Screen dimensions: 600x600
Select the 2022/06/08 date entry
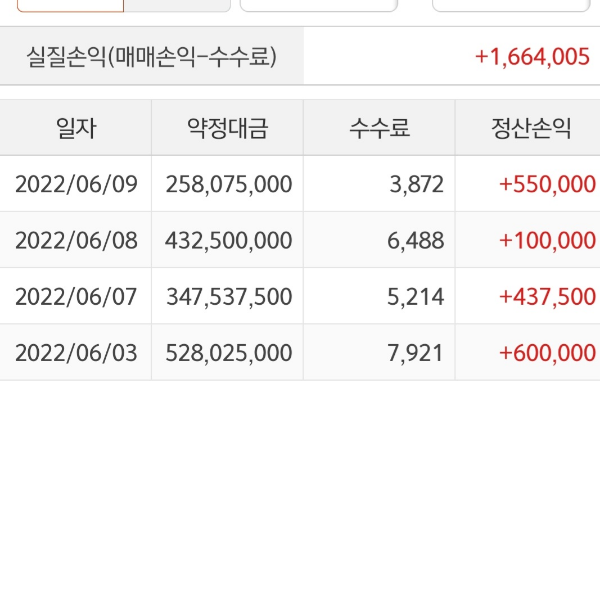point(77,240)
